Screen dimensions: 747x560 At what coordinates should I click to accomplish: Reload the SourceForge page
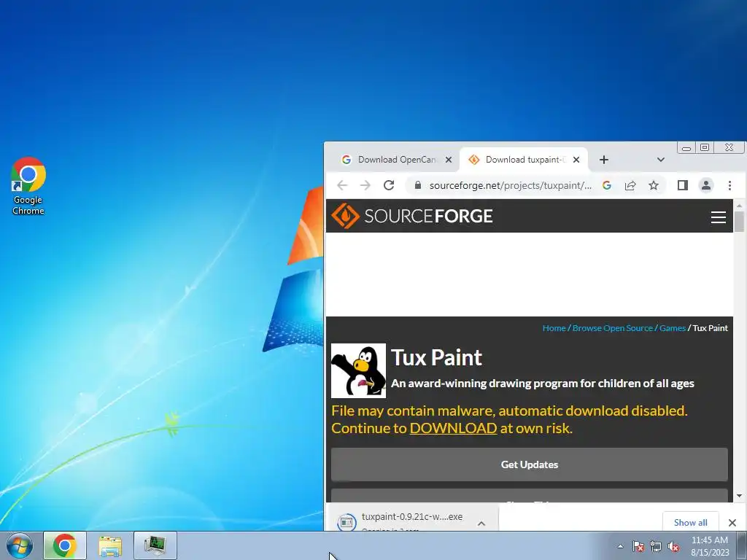389,185
